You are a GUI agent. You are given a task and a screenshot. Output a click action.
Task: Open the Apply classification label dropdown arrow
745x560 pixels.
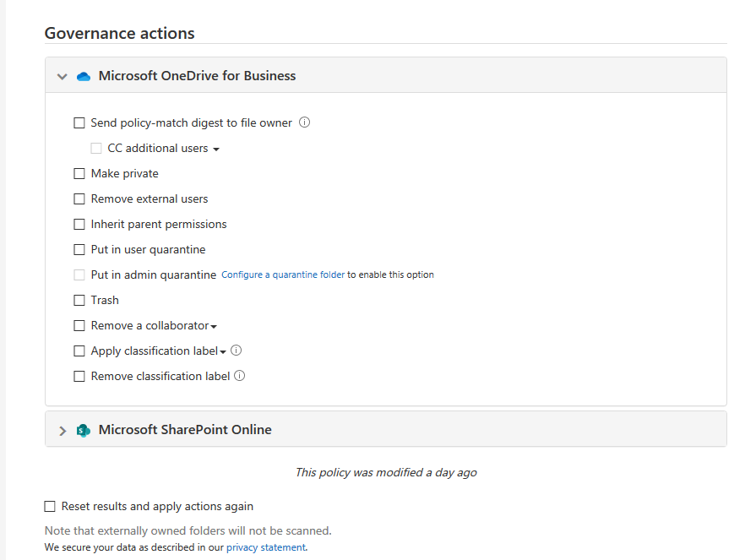point(223,352)
